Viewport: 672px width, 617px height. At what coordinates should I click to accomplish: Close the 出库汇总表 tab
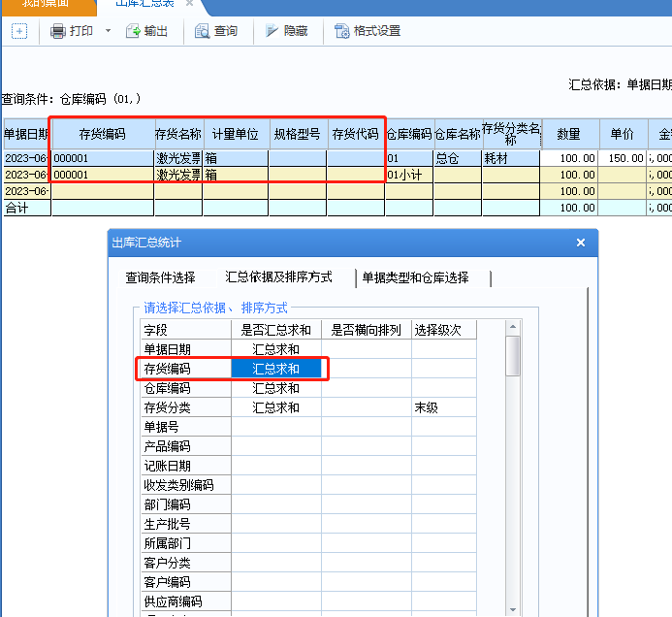point(189,4)
